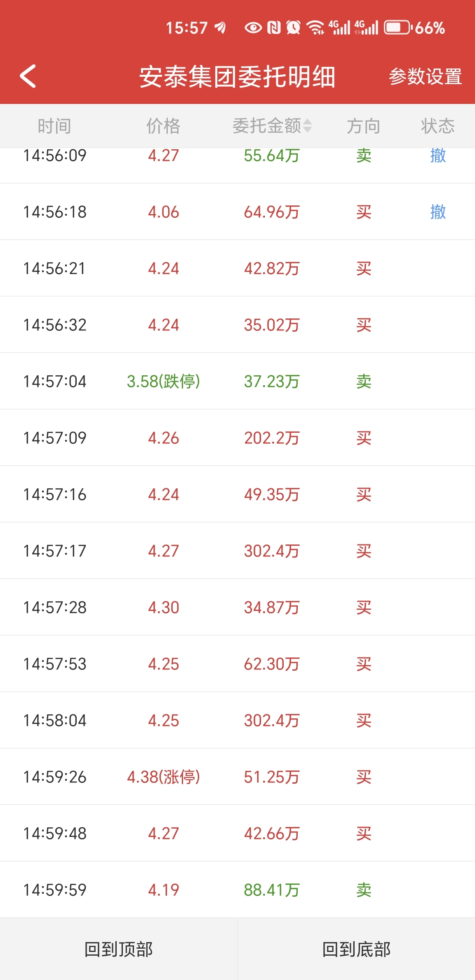Tap the 状态 column header

(x=437, y=126)
